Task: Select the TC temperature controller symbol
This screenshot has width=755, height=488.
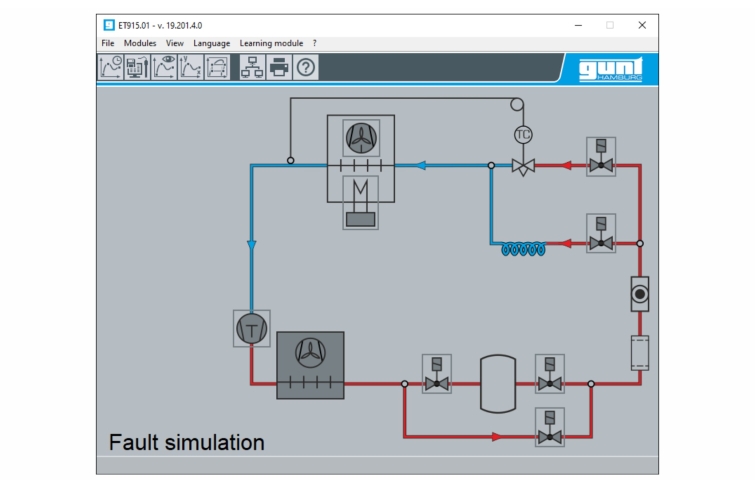Action: coord(523,135)
